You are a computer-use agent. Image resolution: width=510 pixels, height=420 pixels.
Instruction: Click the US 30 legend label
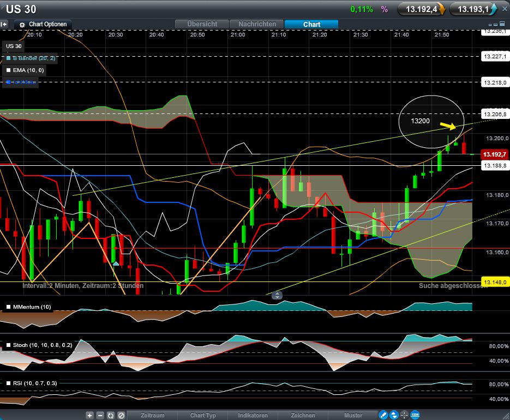[x=14, y=46]
